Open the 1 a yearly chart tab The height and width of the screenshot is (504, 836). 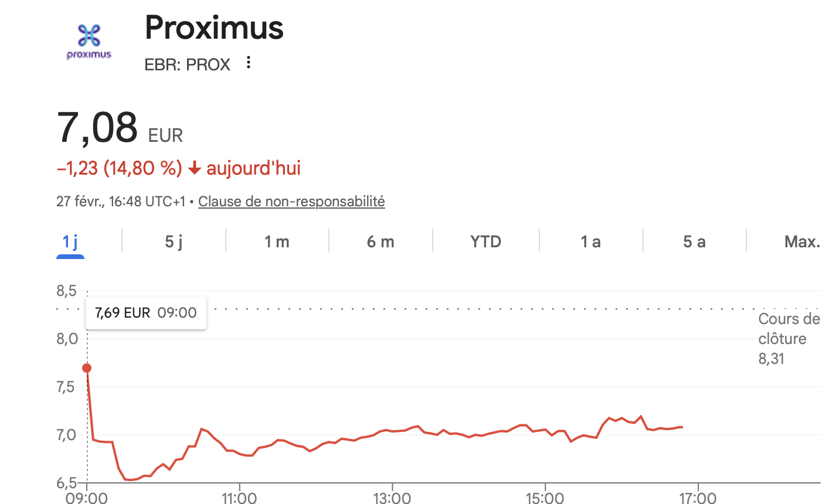[590, 241]
